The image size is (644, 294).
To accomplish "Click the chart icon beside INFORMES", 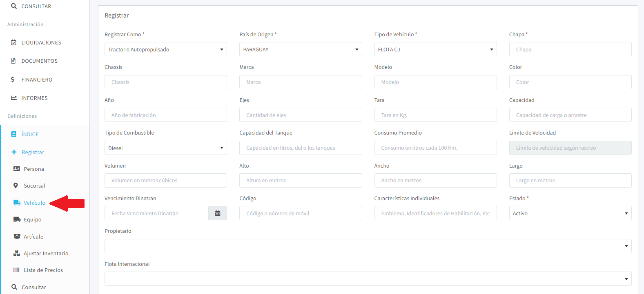I will pos(14,98).
